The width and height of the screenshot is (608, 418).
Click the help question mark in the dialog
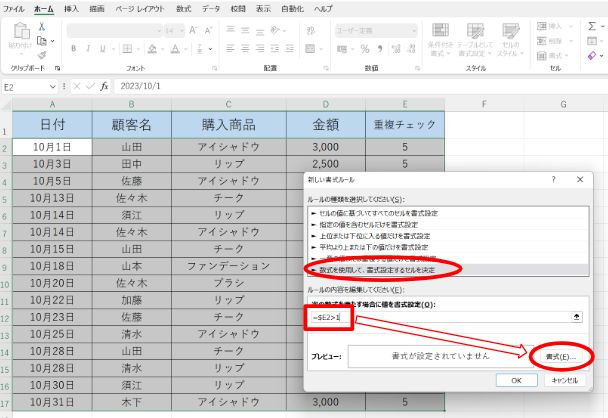pyautogui.click(x=553, y=179)
